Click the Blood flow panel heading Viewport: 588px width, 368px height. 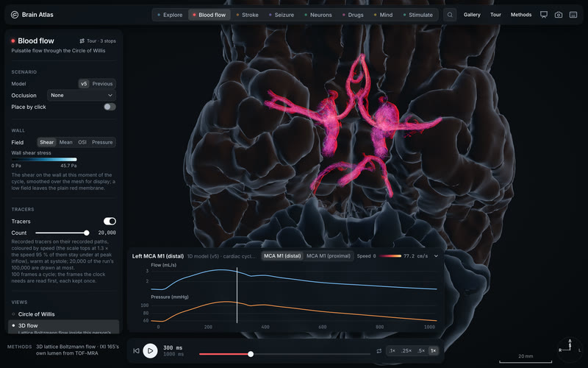pyautogui.click(x=36, y=41)
